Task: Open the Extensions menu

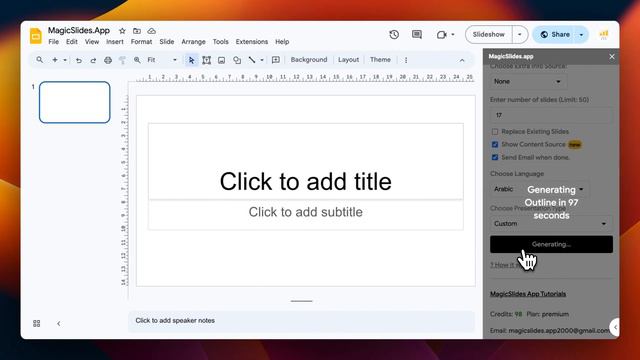Action: pyautogui.click(x=251, y=42)
